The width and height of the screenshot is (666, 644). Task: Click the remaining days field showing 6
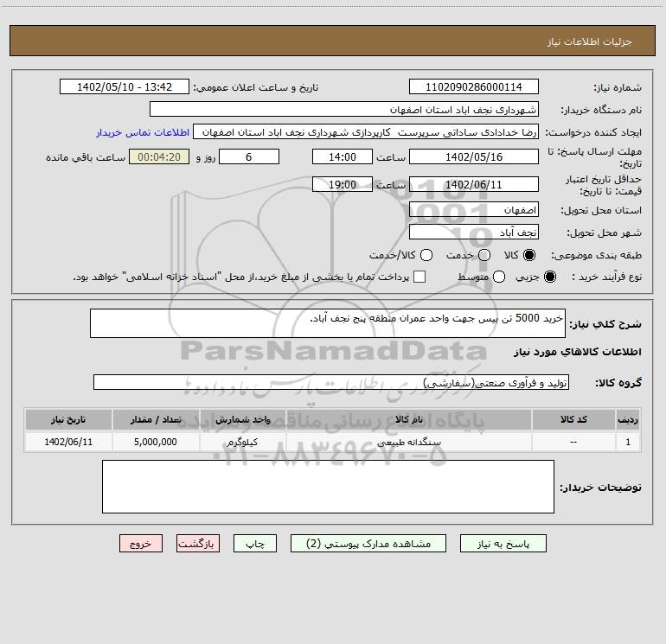(249, 156)
